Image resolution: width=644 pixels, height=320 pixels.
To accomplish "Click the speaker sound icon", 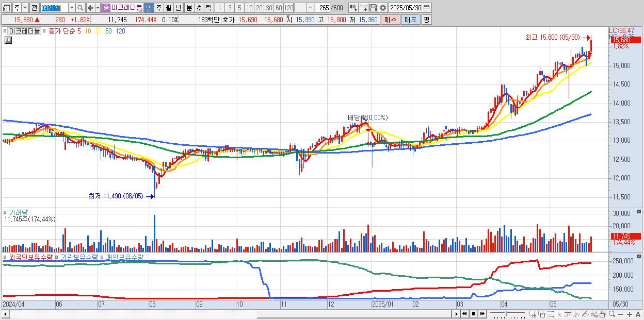I will [x=90, y=8].
